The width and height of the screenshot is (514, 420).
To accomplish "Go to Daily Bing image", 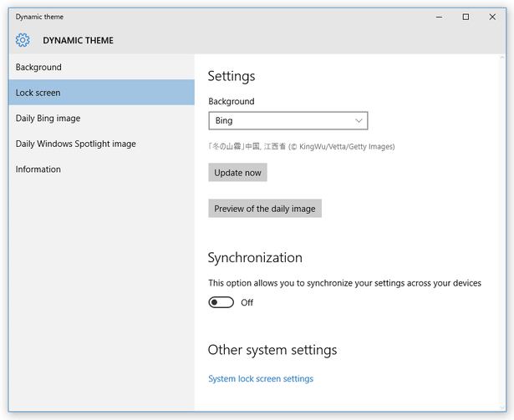I will [102, 118].
